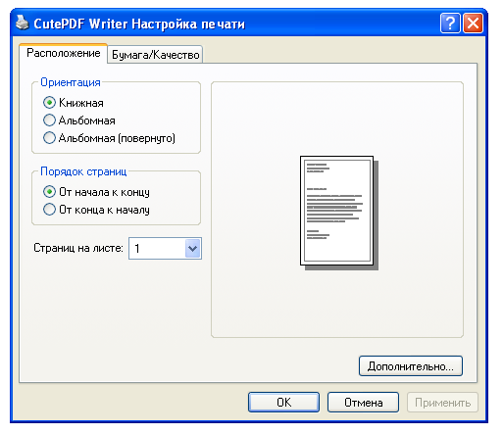Select the Книжная orientation radio button
The height and width of the screenshot is (434, 504).
point(49,103)
